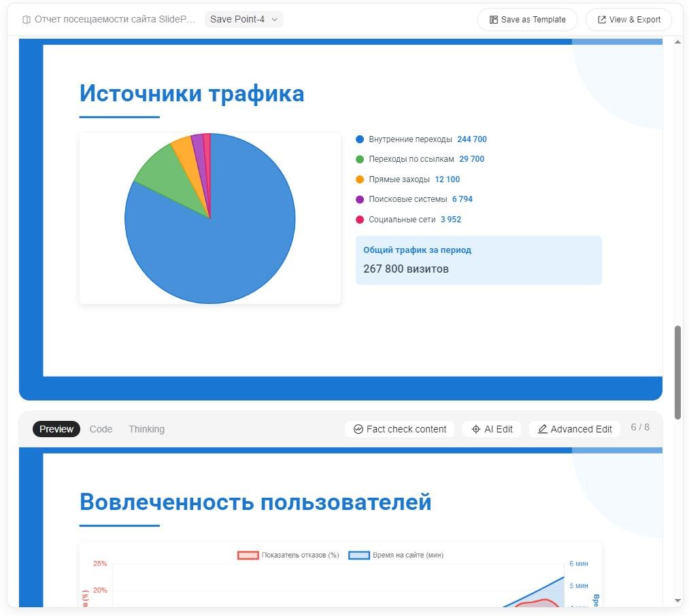The height and width of the screenshot is (616, 689).
Task: Click the blue Внутренние переходы legend dot
Action: click(x=360, y=139)
